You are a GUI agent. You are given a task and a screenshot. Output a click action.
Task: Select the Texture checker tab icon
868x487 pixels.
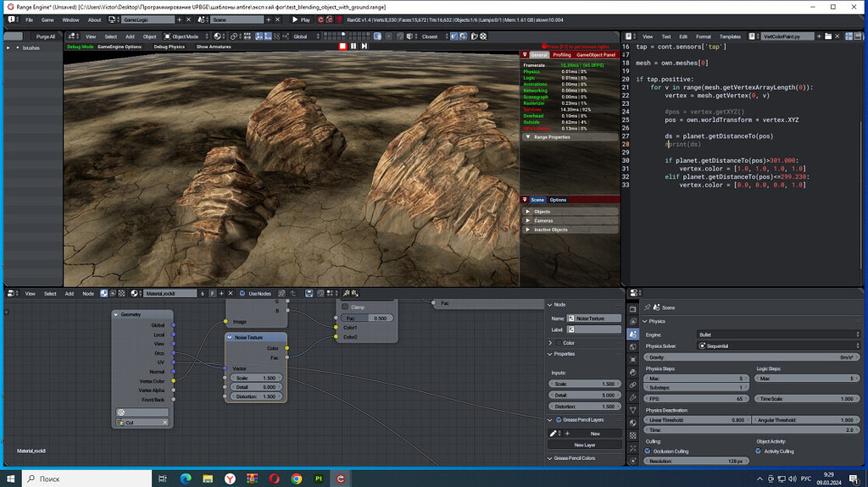(633, 435)
